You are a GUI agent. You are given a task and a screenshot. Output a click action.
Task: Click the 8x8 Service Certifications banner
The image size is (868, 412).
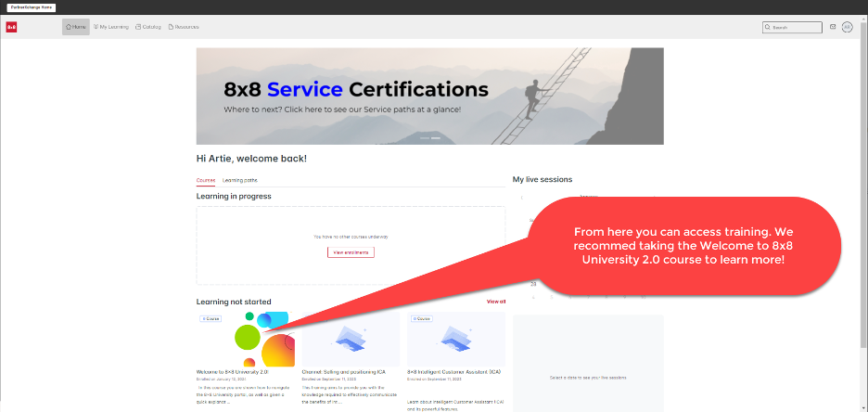click(x=429, y=96)
